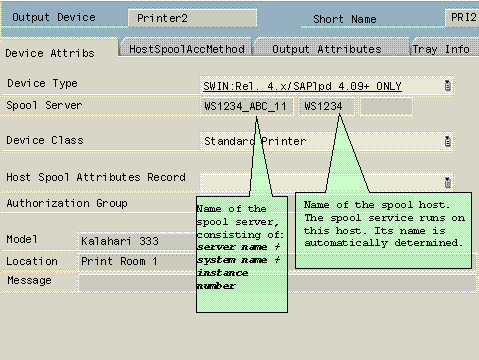Click the Model label
Viewport: 479px width, 360px height.
22,239
